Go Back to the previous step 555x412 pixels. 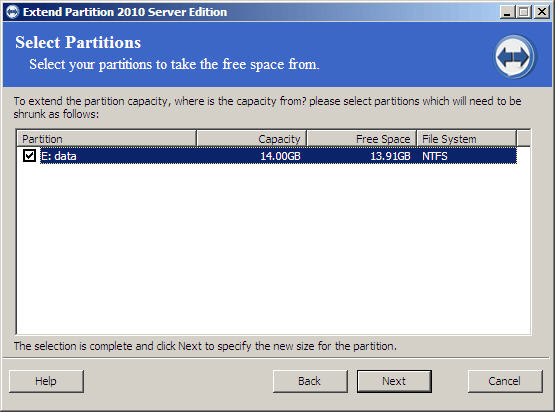[310, 381]
